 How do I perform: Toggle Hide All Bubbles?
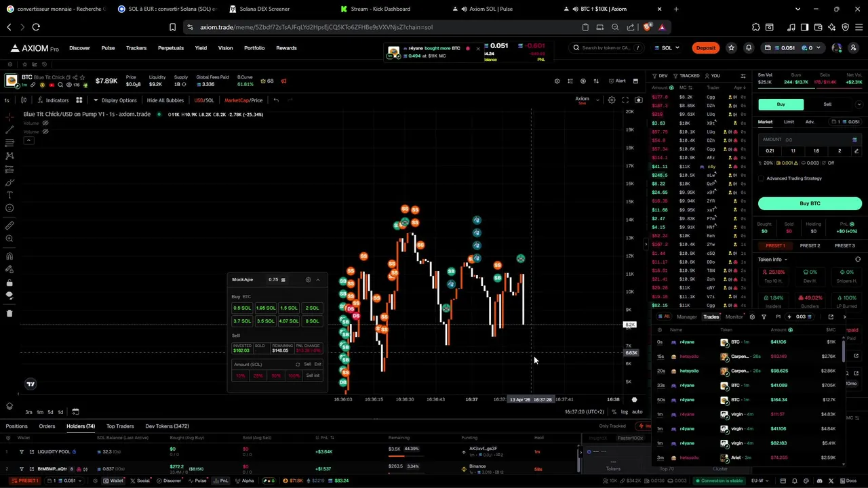165,100
